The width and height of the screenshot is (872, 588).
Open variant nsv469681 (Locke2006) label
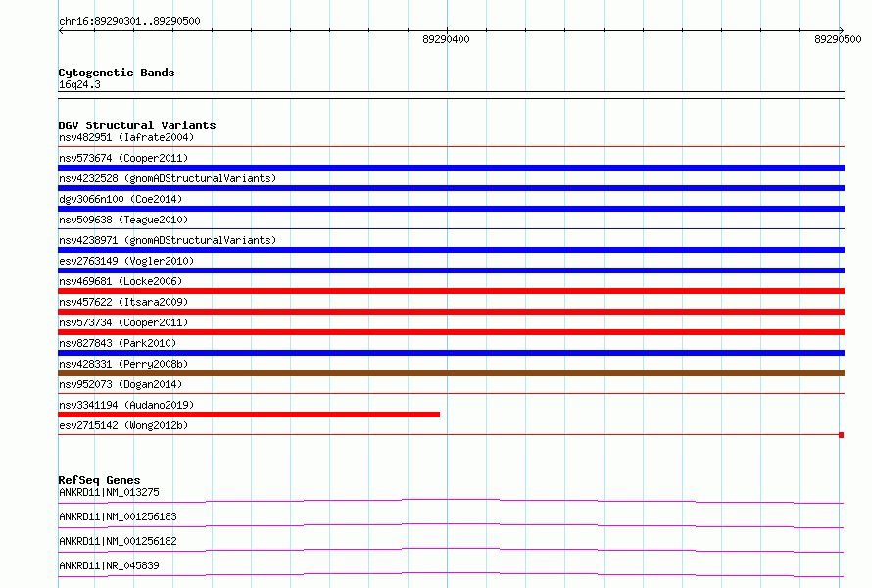point(121,281)
